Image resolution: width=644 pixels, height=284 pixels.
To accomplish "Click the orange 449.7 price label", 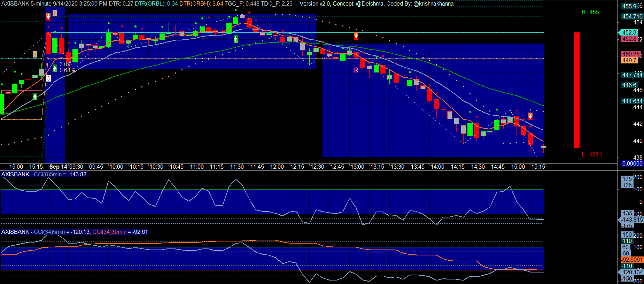I will (x=629, y=61).
